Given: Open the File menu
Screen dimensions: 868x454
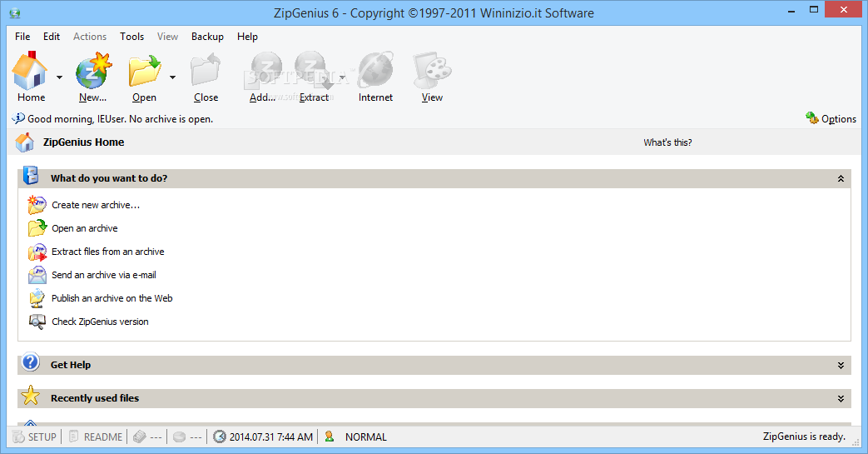Looking at the screenshot, I should 22,37.
